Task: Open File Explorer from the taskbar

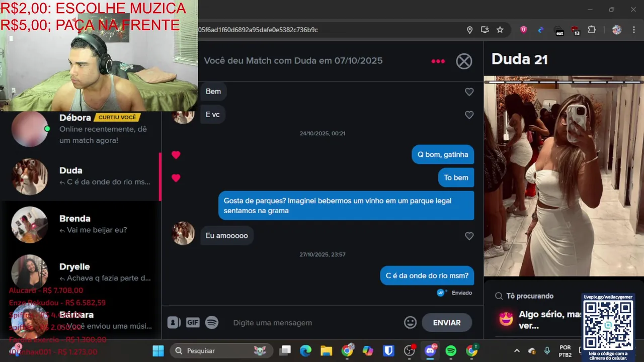Action: (326, 350)
